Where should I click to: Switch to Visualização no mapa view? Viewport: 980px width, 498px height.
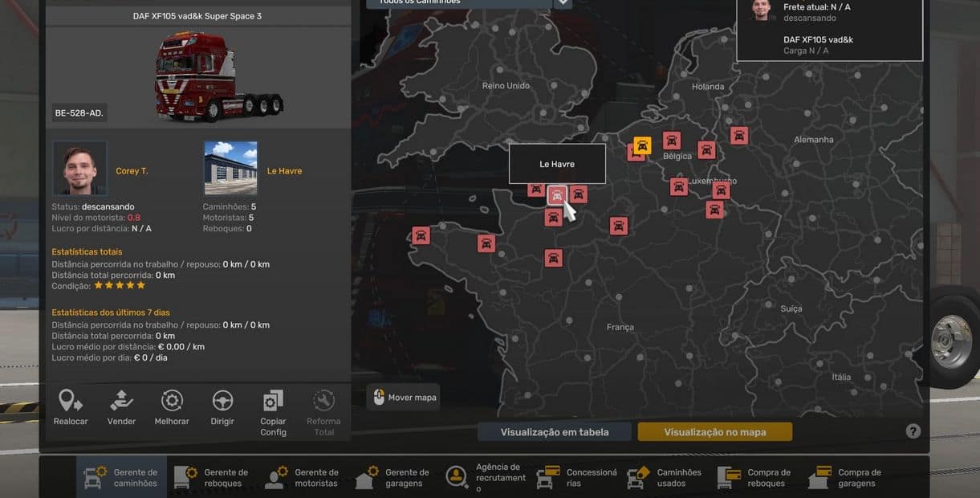tap(714, 432)
